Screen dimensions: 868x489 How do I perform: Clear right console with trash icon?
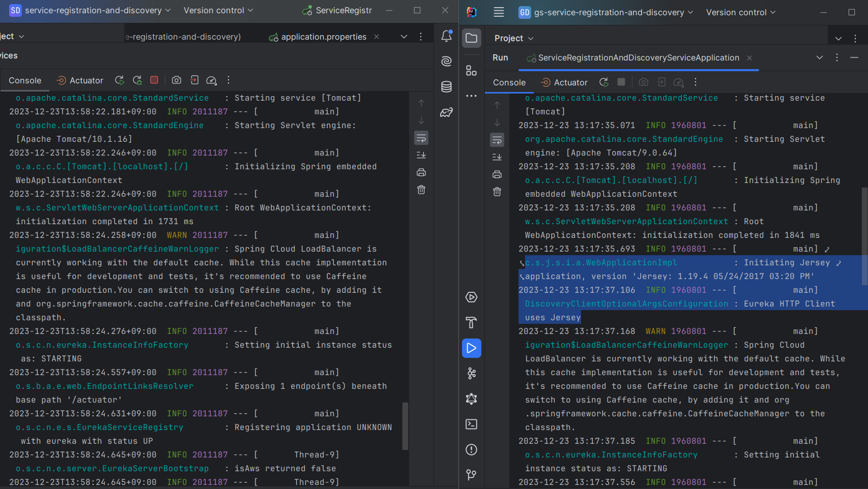(497, 192)
